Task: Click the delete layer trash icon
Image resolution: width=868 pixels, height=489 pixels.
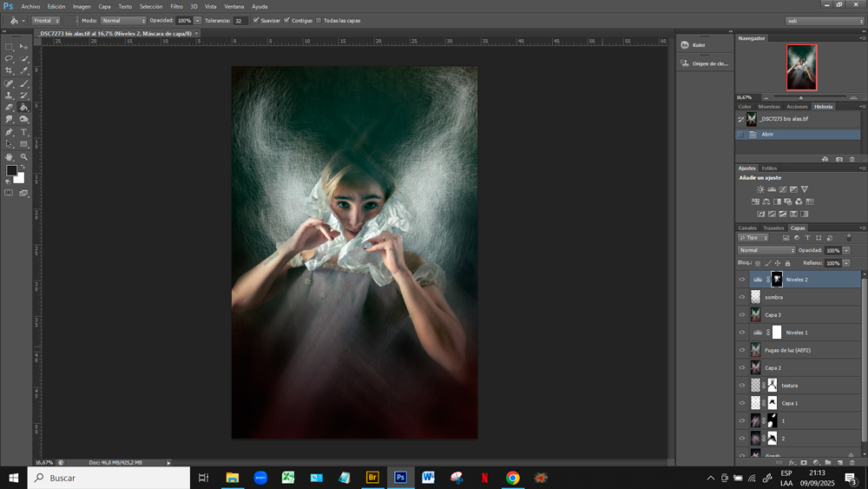Action: [852, 462]
